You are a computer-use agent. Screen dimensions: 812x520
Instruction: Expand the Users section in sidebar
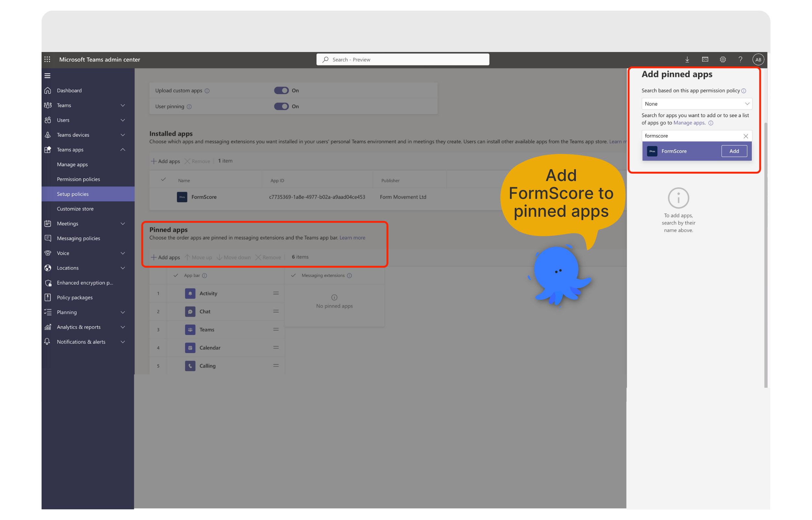(x=123, y=120)
